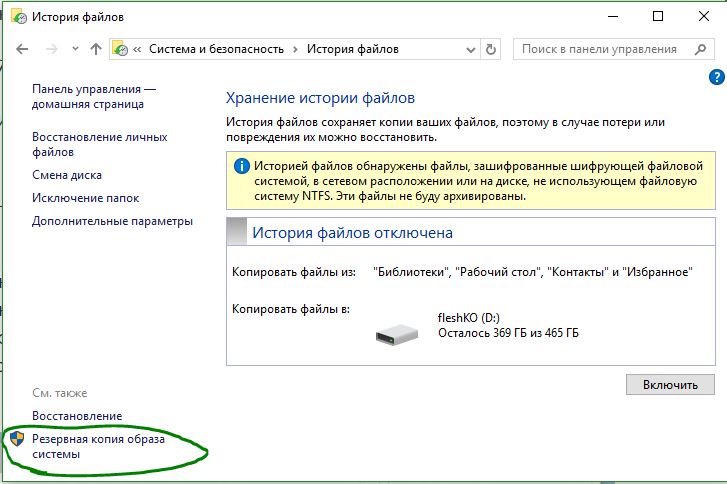Click the 'См. также' section label

coord(60,393)
